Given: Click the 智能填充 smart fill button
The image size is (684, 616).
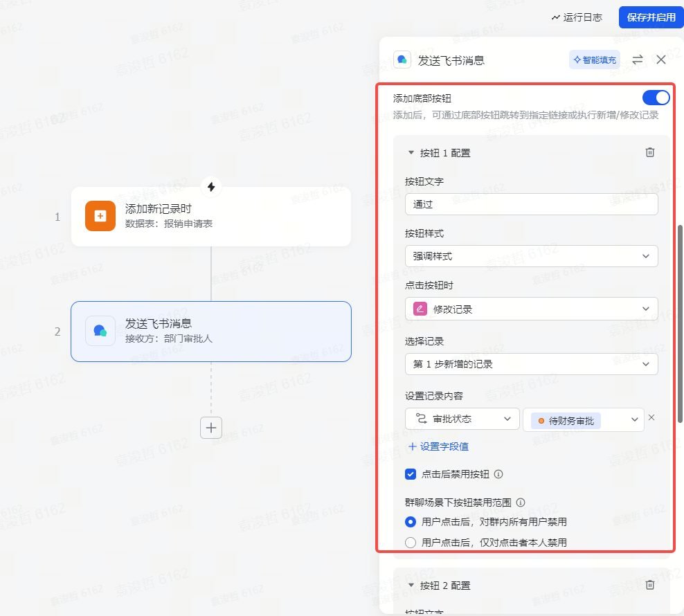Looking at the screenshot, I should tap(595, 60).
